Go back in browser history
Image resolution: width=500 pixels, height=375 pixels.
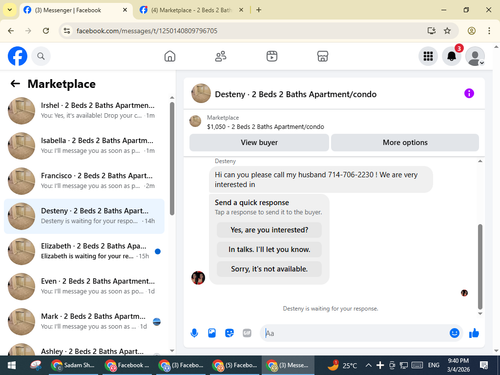11,31
